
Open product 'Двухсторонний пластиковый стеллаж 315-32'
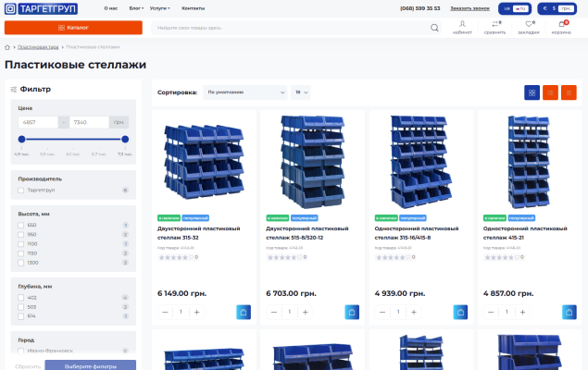199,233
